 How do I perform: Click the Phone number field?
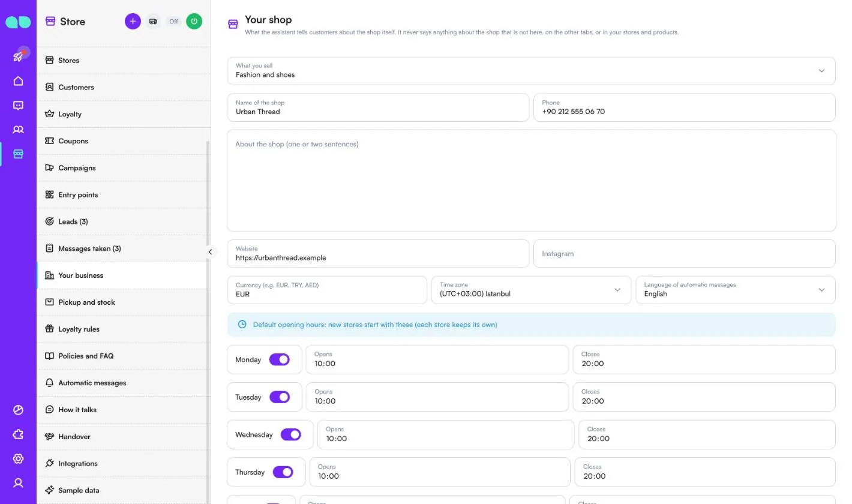(x=685, y=107)
